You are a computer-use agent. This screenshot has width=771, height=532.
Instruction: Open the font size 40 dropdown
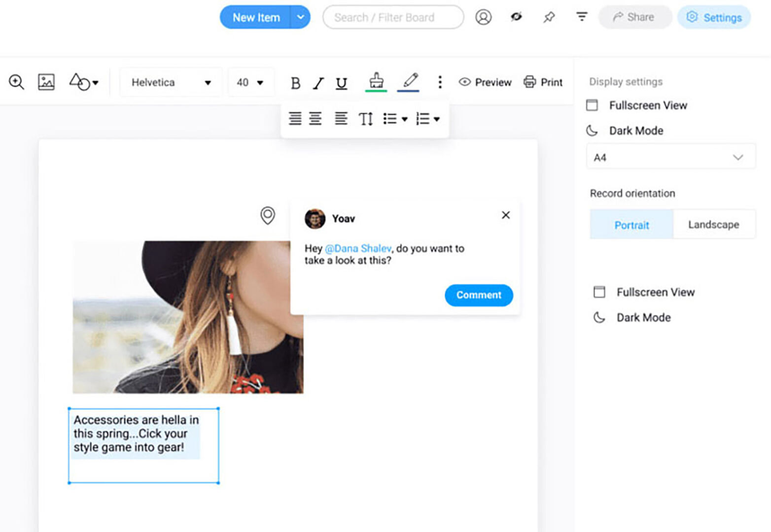click(x=250, y=82)
